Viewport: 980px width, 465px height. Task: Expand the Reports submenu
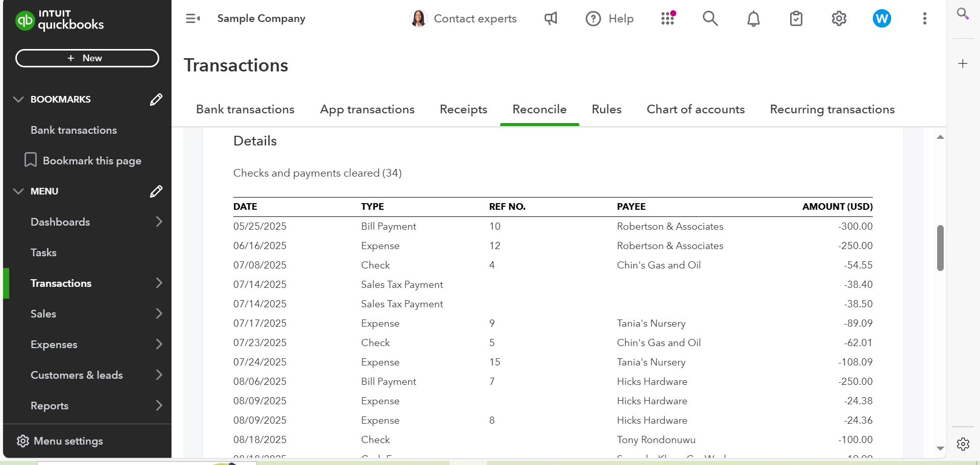point(159,406)
